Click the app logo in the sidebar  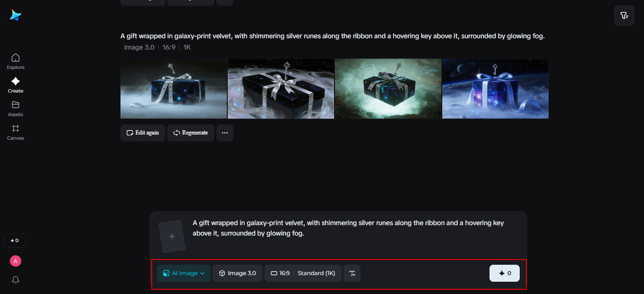pos(16,16)
